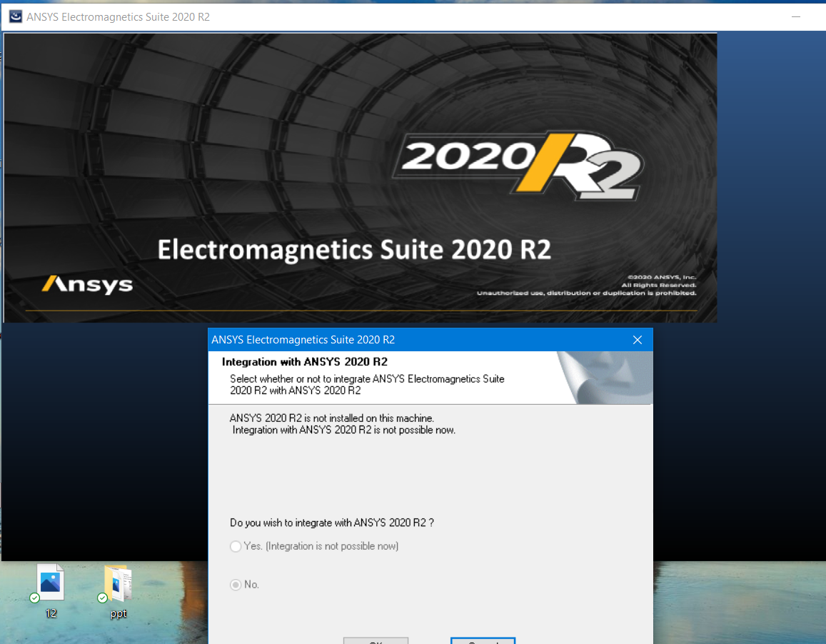
Task: Click the installer window title bar icon
Action: pyautogui.click(x=16, y=17)
